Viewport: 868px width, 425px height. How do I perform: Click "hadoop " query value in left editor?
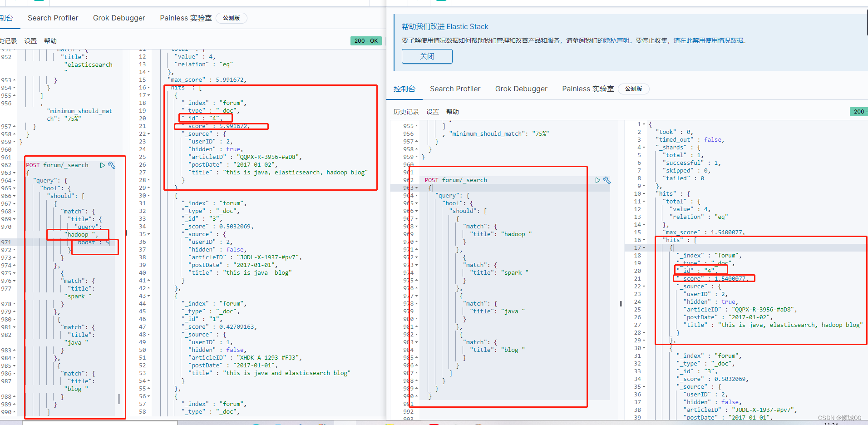pyautogui.click(x=81, y=235)
